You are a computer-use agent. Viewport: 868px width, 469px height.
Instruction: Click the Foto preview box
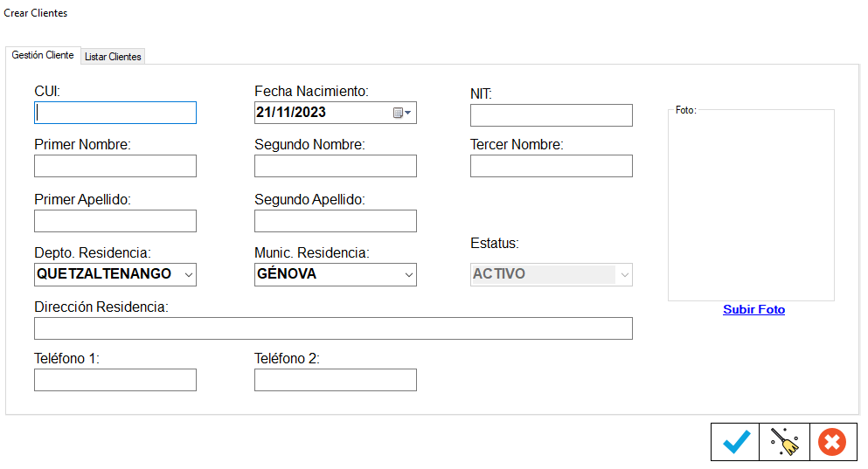tap(751, 205)
